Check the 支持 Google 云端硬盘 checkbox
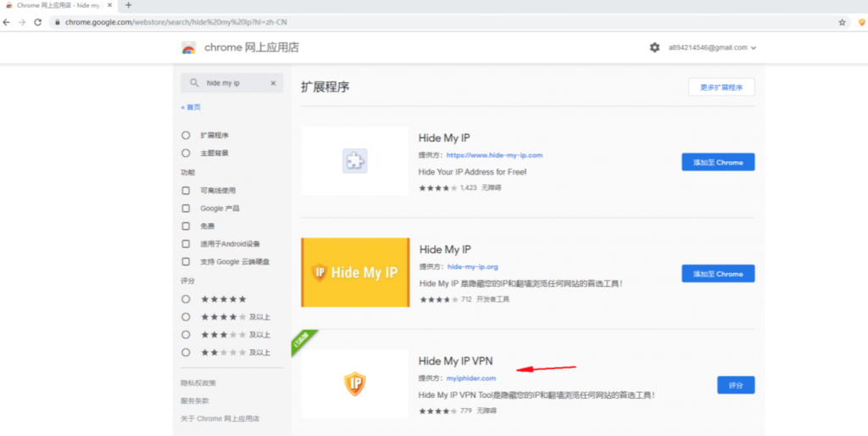Screen dimensions: 868x436 (x=186, y=261)
